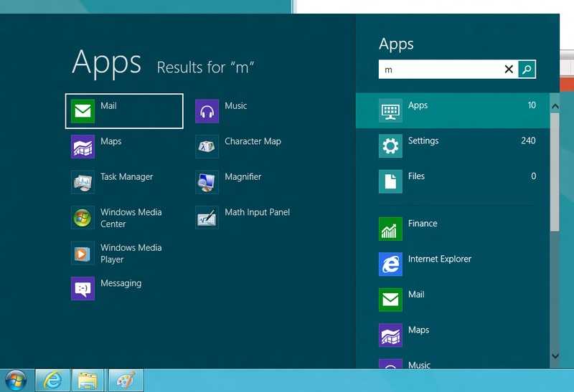
Task: Clear the search box with the X
Action: click(509, 69)
